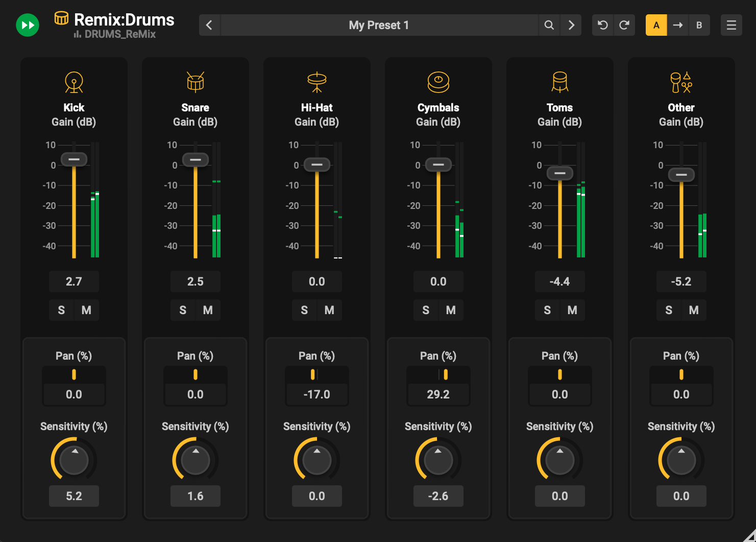Viewport: 756px width, 542px height.
Task: Click the undo button
Action: pyautogui.click(x=602, y=25)
